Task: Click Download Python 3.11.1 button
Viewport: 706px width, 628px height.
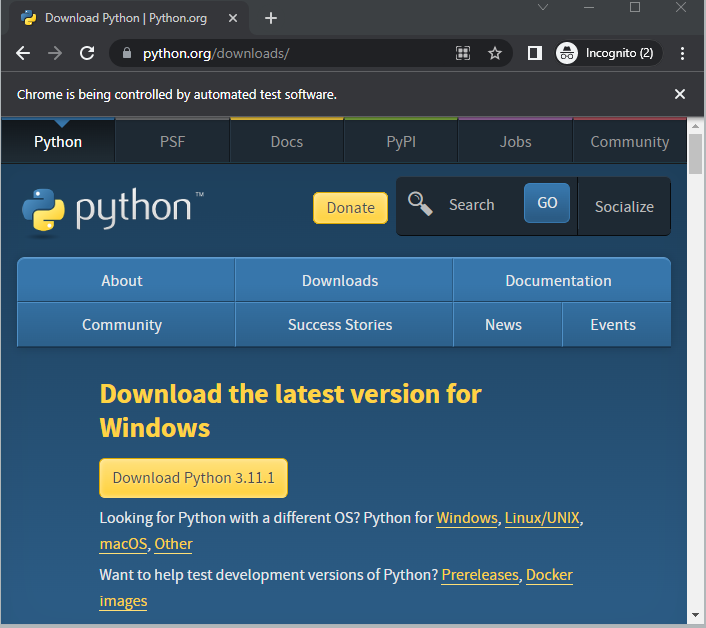Action: click(193, 478)
